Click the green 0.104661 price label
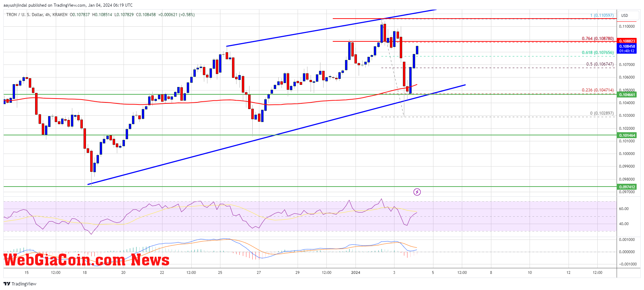 627,95
